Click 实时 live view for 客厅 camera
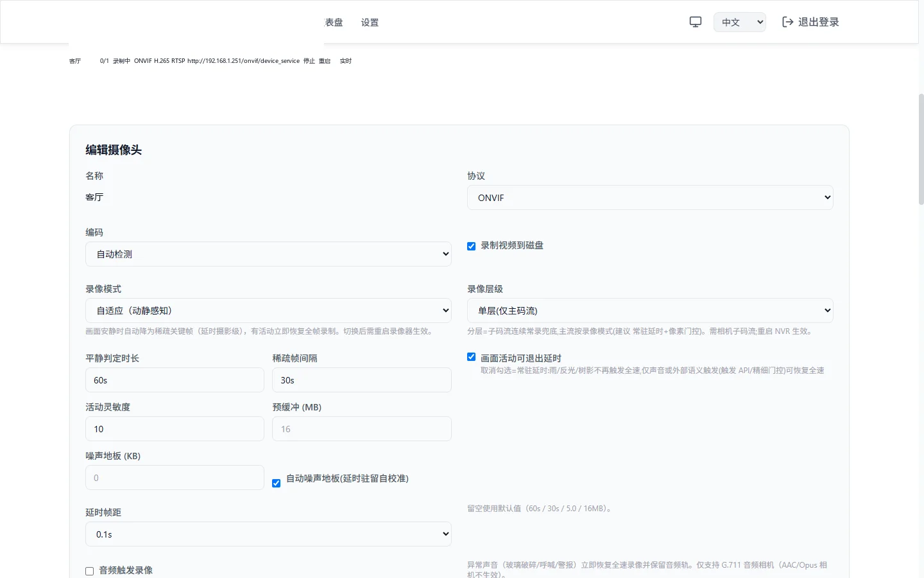The height and width of the screenshot is (578, 924). click(x=346, y=61)
